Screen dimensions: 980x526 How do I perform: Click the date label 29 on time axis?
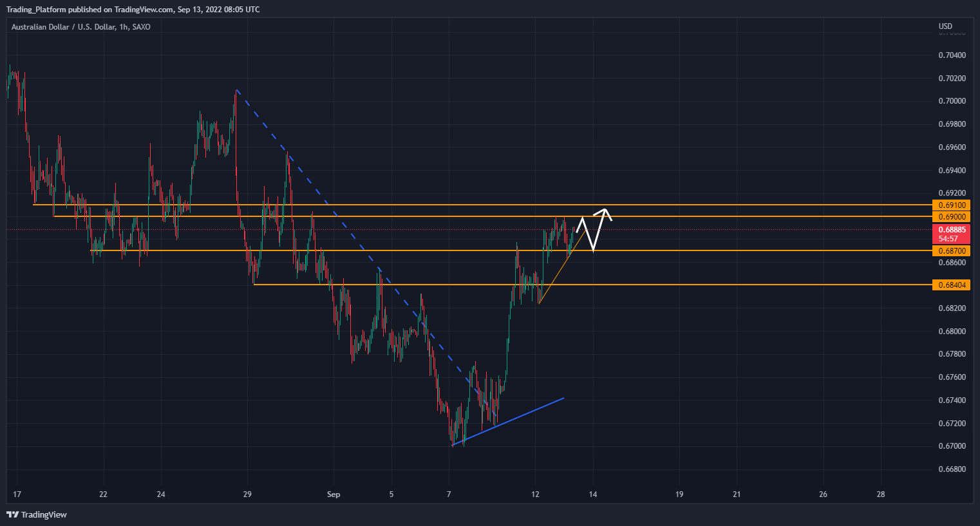pos(247,494)
